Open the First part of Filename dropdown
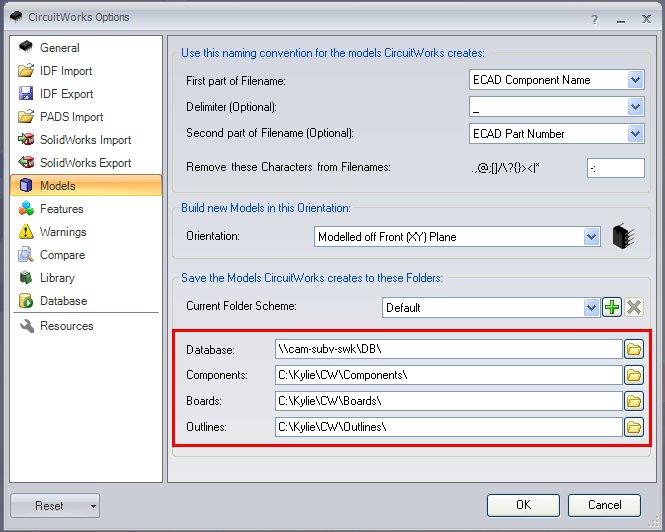Image resolution: width=665 pixels, height=532 pixels. [x=635, y=79]
